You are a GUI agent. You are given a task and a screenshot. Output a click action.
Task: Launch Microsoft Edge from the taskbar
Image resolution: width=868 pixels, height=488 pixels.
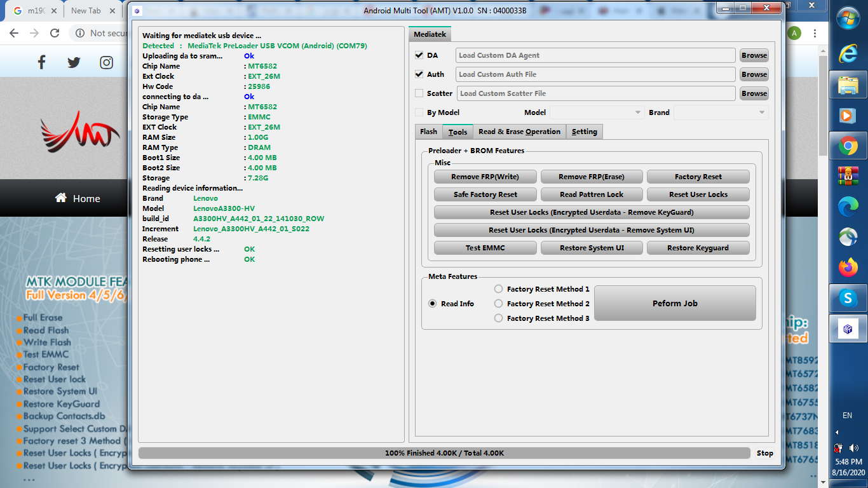[848, 206]
